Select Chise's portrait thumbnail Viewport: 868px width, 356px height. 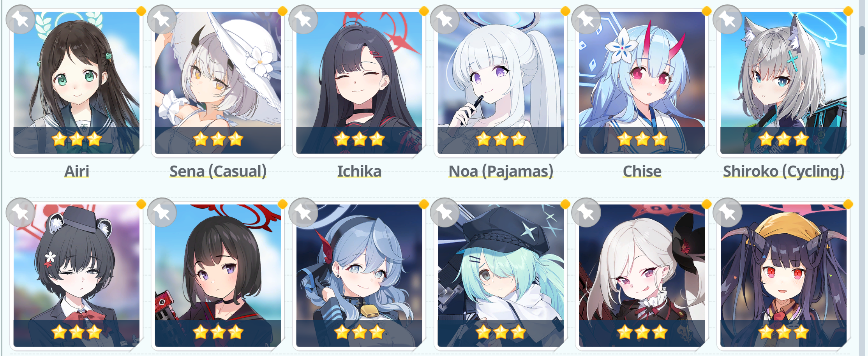pyautogui.click(x=642, y=83)
